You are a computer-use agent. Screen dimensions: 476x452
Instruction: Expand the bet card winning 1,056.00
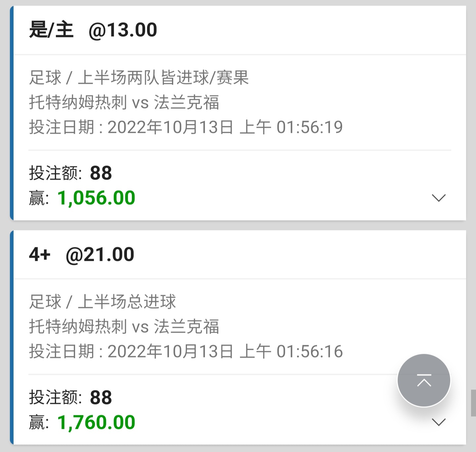coord(439,198)
